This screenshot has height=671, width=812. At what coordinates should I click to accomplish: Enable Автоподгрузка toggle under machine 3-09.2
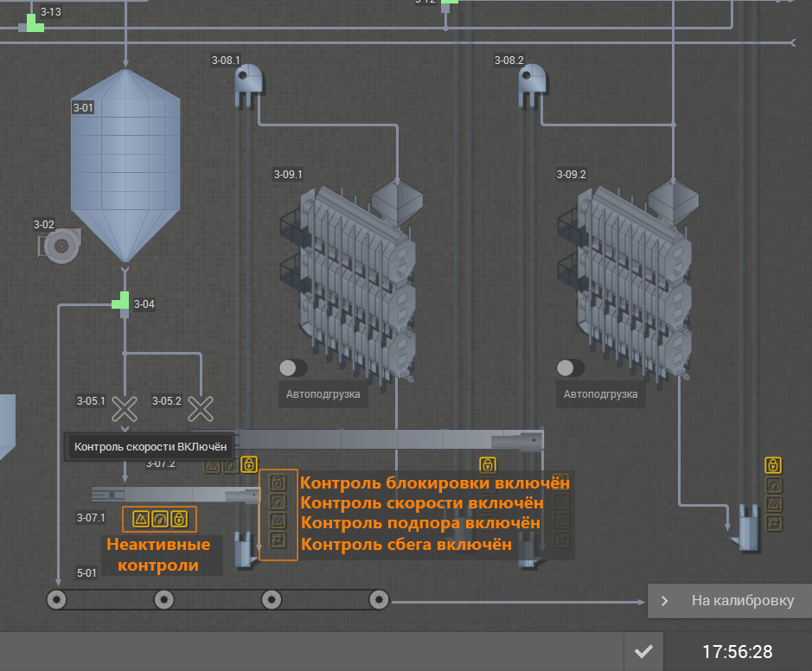(570, 367)
